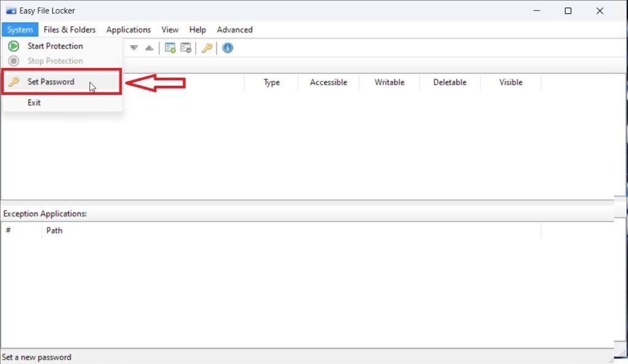The image size is (628, 364).
Task: Click the Easy File Locker title bar icon
Action: [x=10, y=10]
